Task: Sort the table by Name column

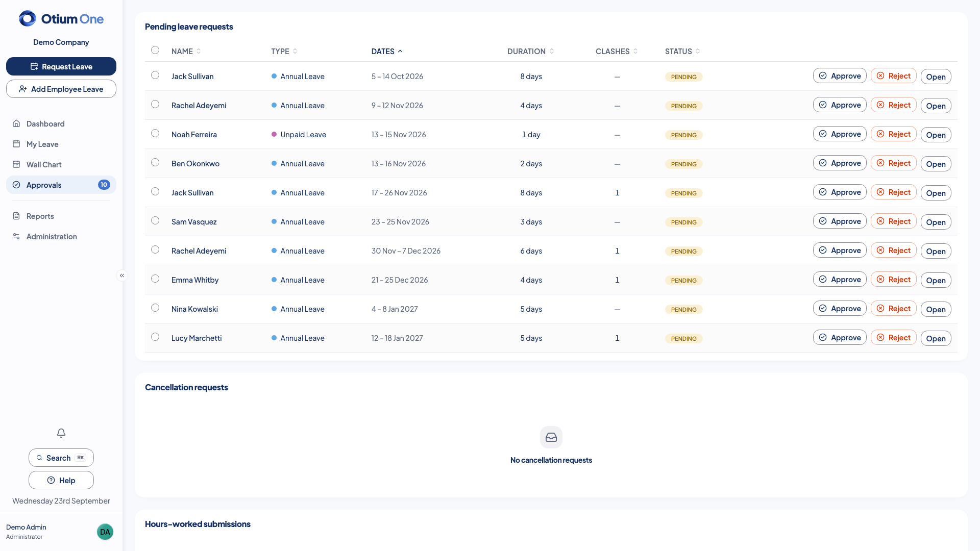Action: [x=186, y=51]
